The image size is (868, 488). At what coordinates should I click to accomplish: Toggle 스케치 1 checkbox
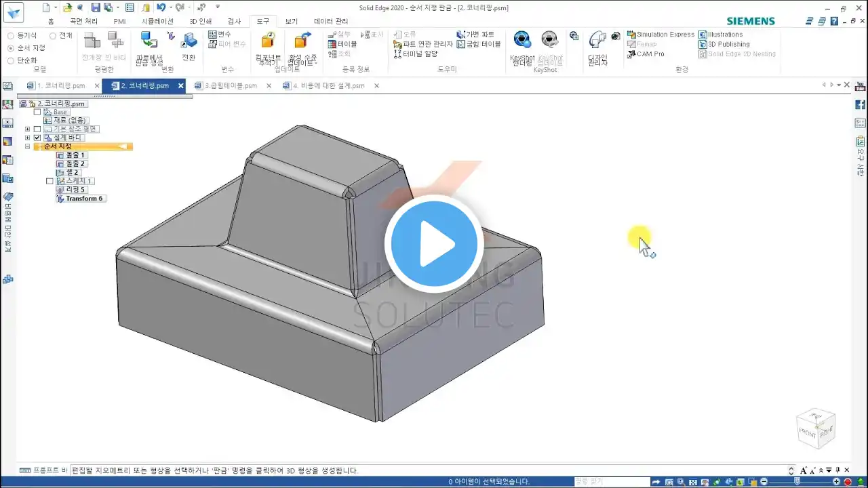click(50, 181)
